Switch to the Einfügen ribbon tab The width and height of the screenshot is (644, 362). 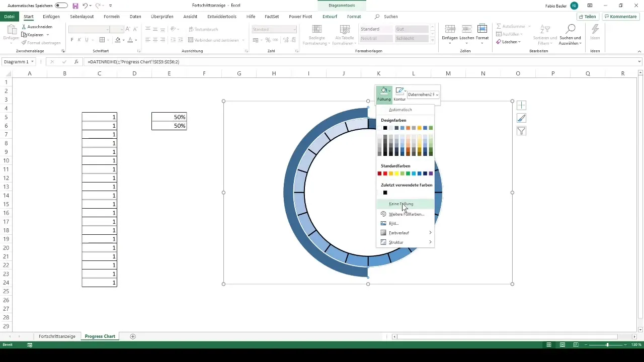51,17
